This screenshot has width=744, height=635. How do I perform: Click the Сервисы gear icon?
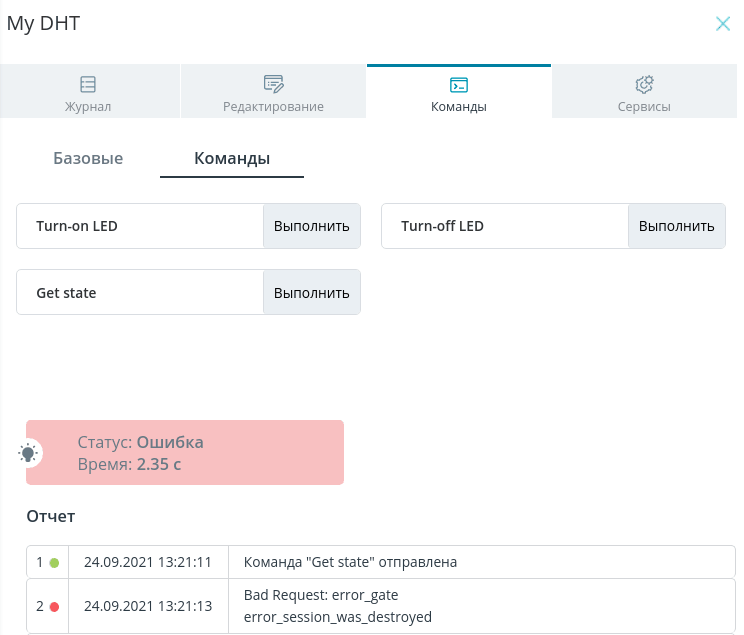point(644,84)
